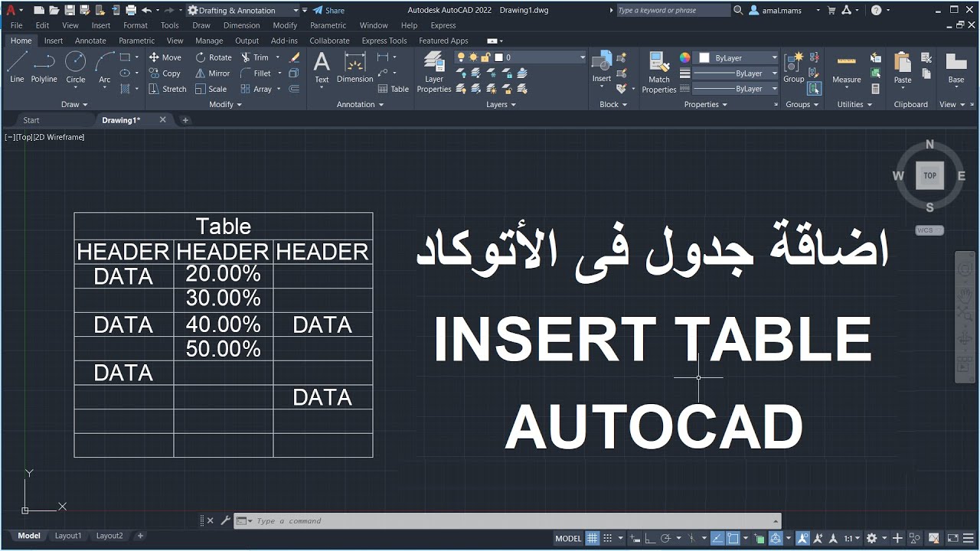
Task: Click the Plot printer icon in quick access
Action: 131,10
